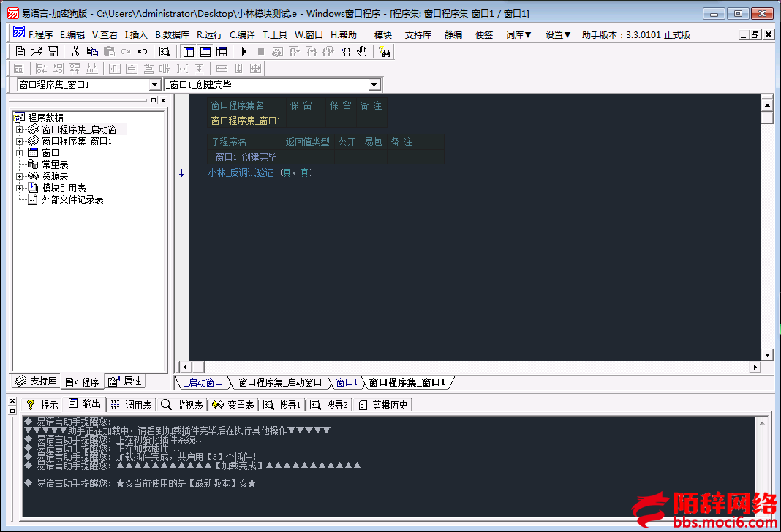Open the W.窗口 menu
Image resolution: width=781 pixels, height=532 pixels.
click(309, 35)
